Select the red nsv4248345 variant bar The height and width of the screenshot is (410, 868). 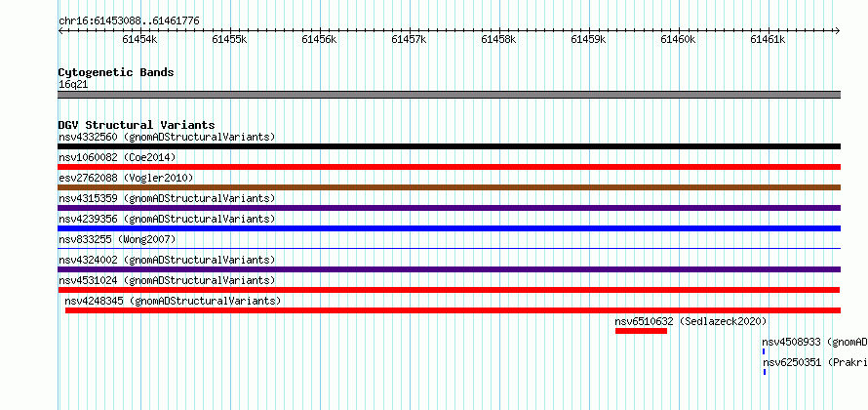click(x=453, y=310)
